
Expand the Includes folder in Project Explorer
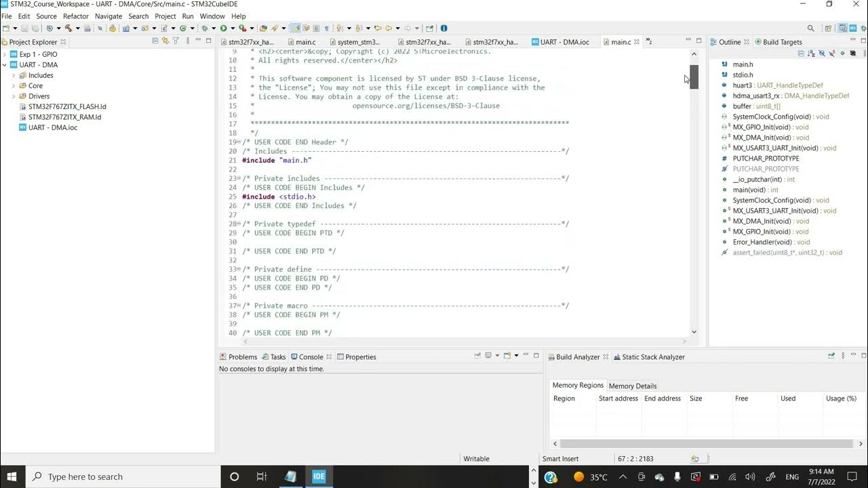point(14,75)
